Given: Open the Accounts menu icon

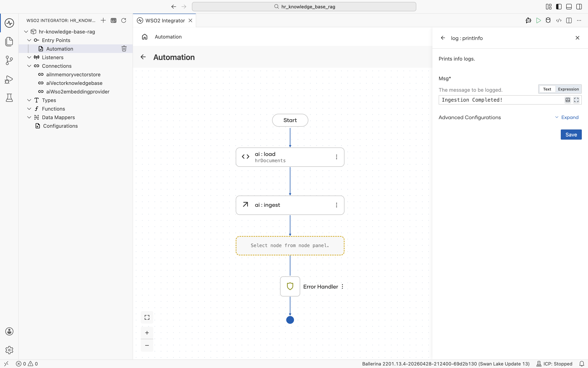Looking at the screenshot, I should pyautogui.click(x=9, y=331).
